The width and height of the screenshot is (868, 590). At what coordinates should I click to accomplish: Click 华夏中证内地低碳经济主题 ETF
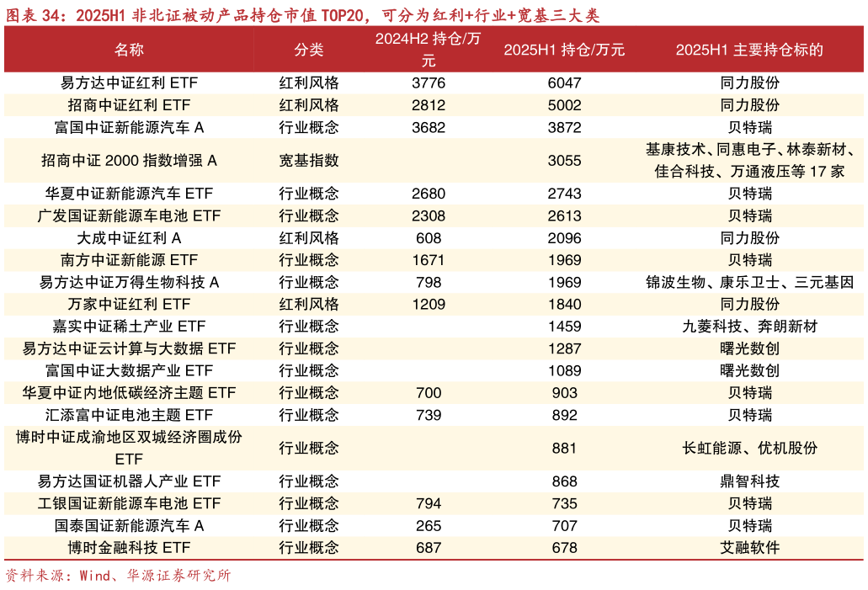pyautogui.click(x=130, y=392)
